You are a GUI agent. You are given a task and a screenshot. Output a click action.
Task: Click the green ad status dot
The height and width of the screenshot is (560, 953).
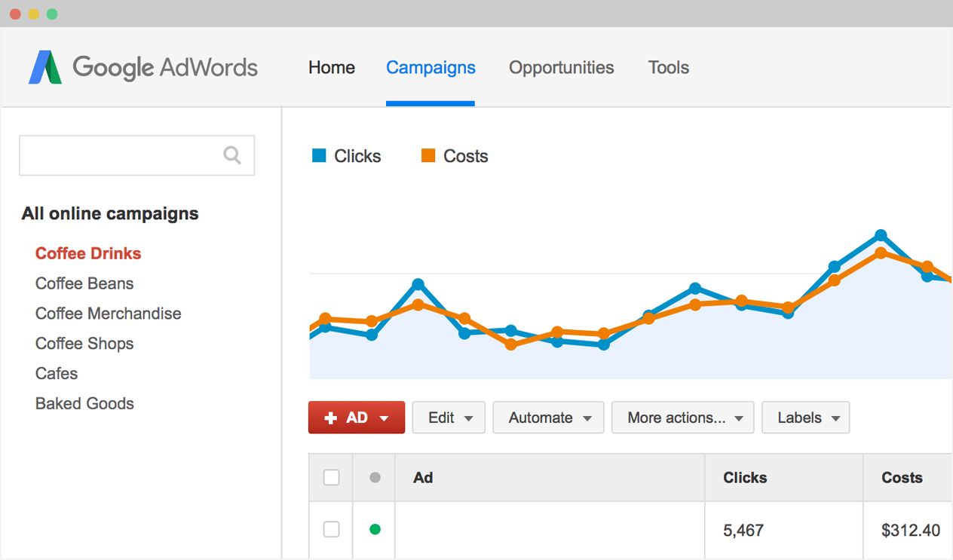coord(373,530)
